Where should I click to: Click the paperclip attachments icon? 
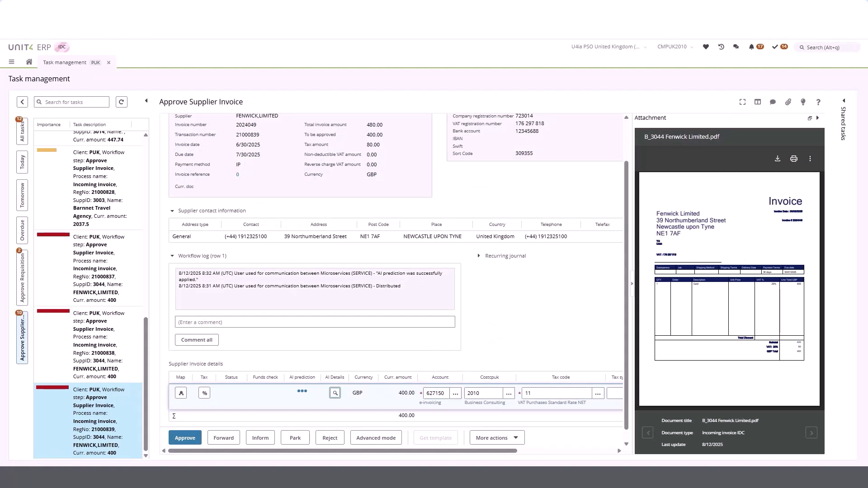pyautogui.click(x=788, y=102)
